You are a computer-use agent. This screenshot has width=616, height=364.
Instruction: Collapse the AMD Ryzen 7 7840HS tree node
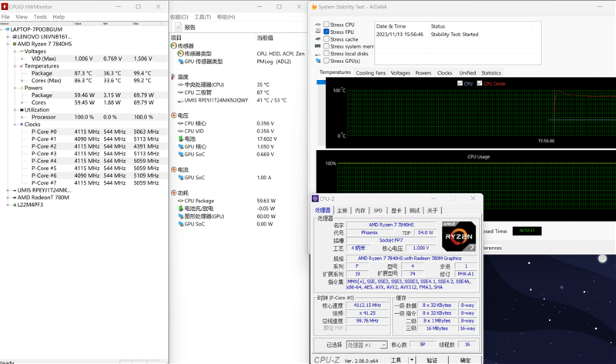pos(6,44)
